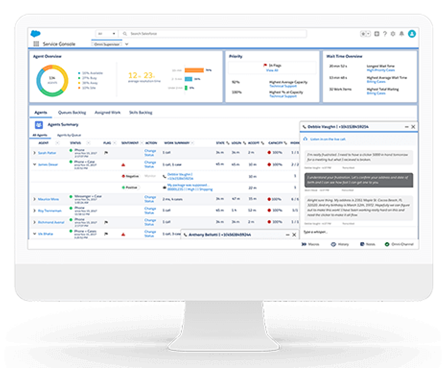Click the red sentiment alert in James's row
Viewport: 443px width, 376px height.
pyautogui.click(x=123, y=165)
